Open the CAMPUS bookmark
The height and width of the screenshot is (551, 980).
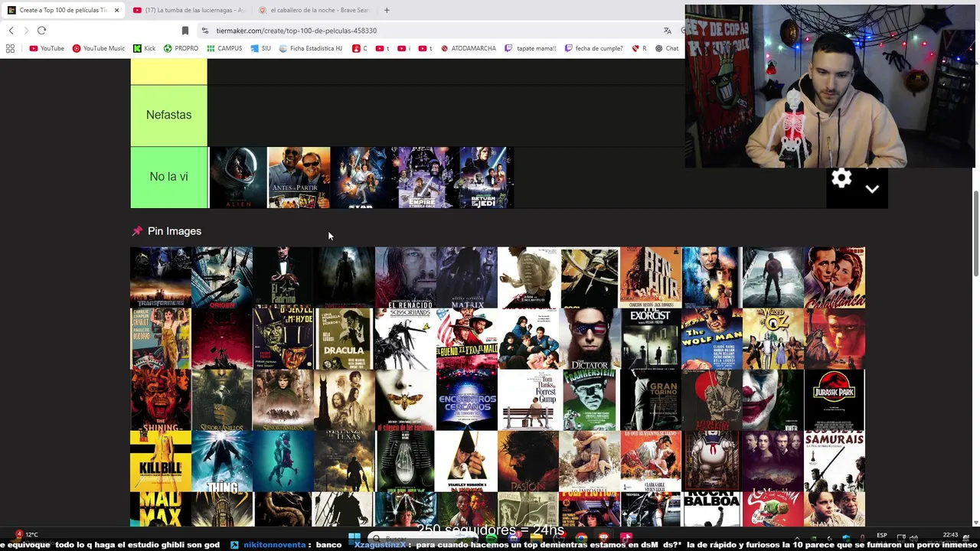point(224,48)
